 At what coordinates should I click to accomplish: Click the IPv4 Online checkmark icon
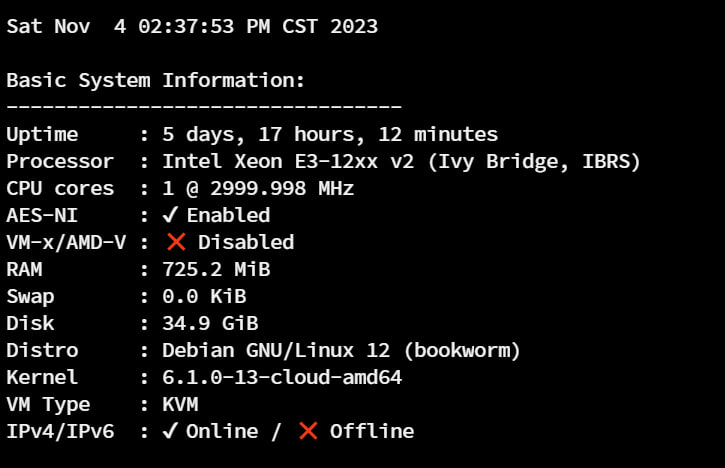170,431
